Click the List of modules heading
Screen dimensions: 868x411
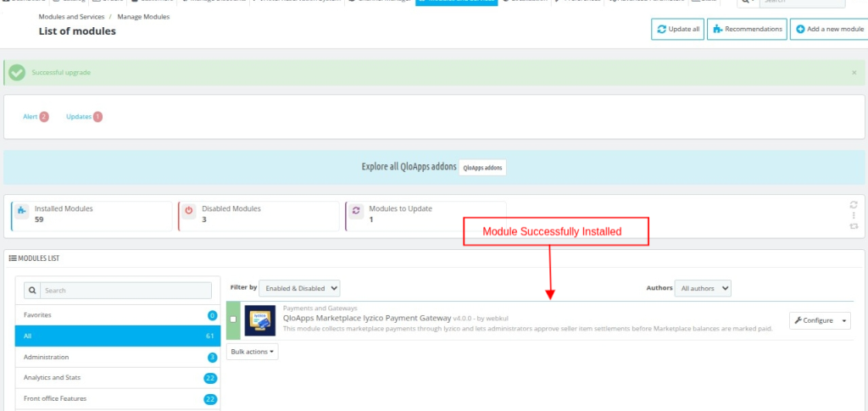click(77, 31)
